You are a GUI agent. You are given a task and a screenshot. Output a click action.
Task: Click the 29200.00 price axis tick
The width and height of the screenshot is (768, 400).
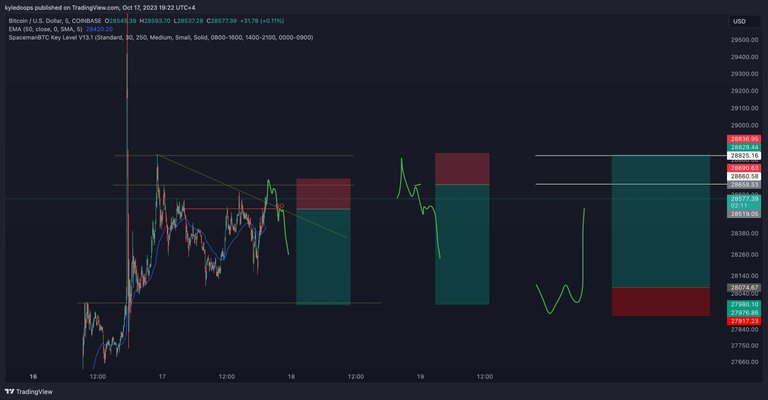point(744,91)
